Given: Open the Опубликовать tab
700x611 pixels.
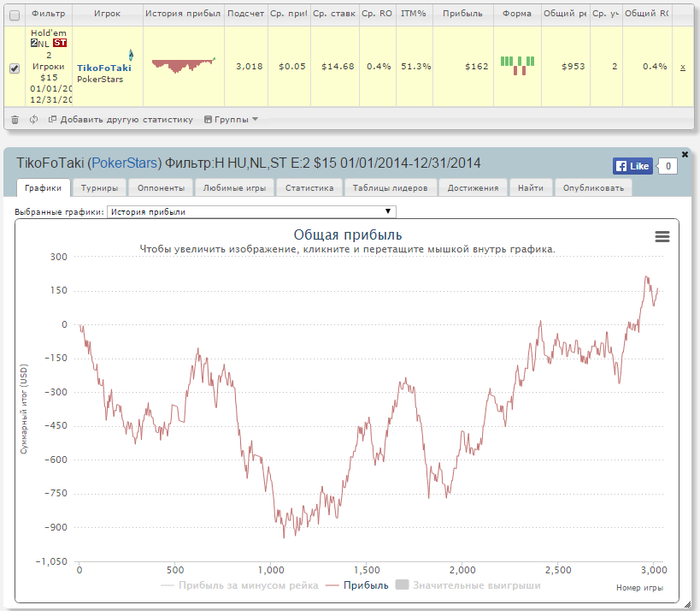Looking at the screenshot, I should coord(593,188).
